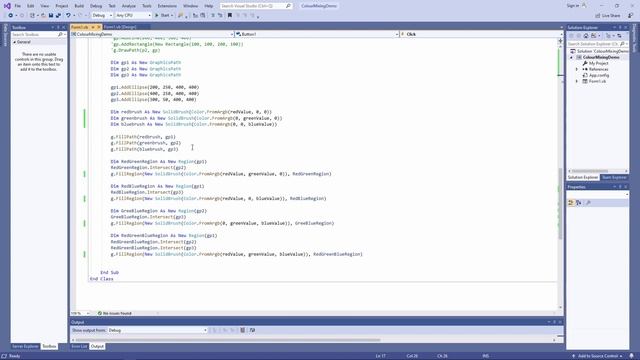This screenshot has width=640, height=360.
Task: Click the Toolbox search magnifier icon
Action: click(x=60, y=35)
